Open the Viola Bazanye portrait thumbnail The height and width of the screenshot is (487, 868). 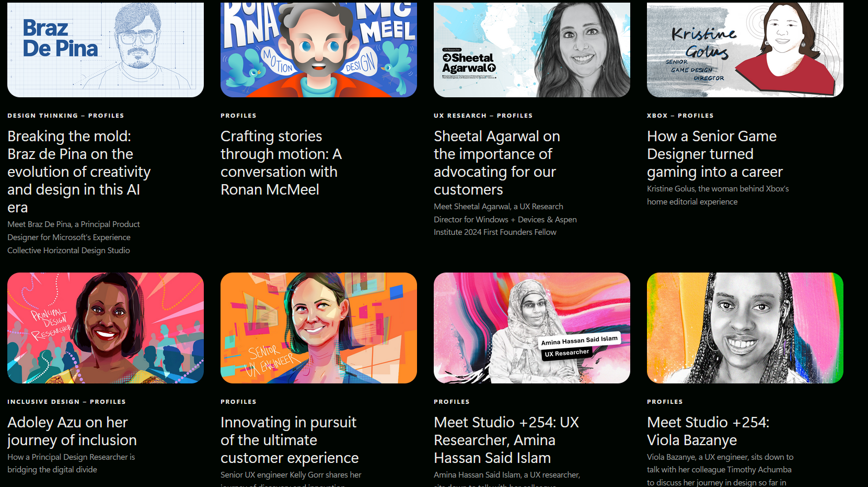[745, 328]
